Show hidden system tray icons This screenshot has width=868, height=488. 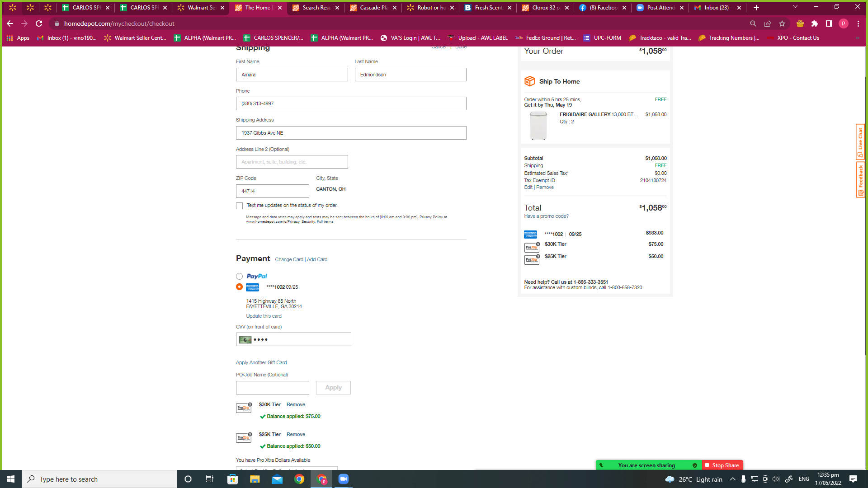point(733,479)
